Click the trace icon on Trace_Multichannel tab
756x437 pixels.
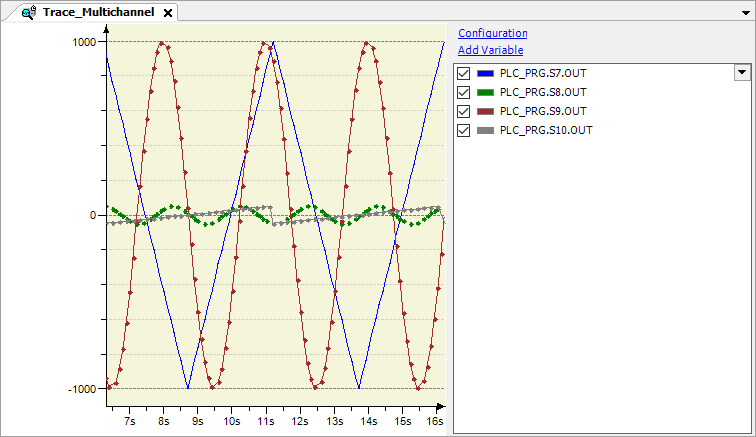29,13
